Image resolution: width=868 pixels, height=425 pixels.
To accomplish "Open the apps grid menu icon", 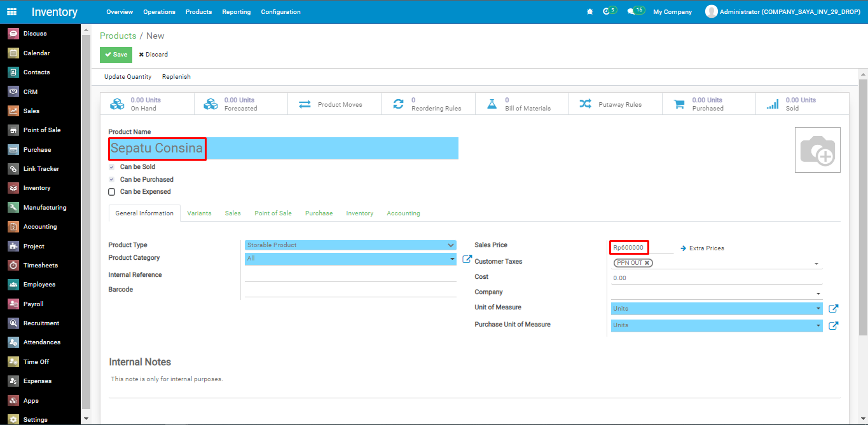I will [x=11, y=11].
